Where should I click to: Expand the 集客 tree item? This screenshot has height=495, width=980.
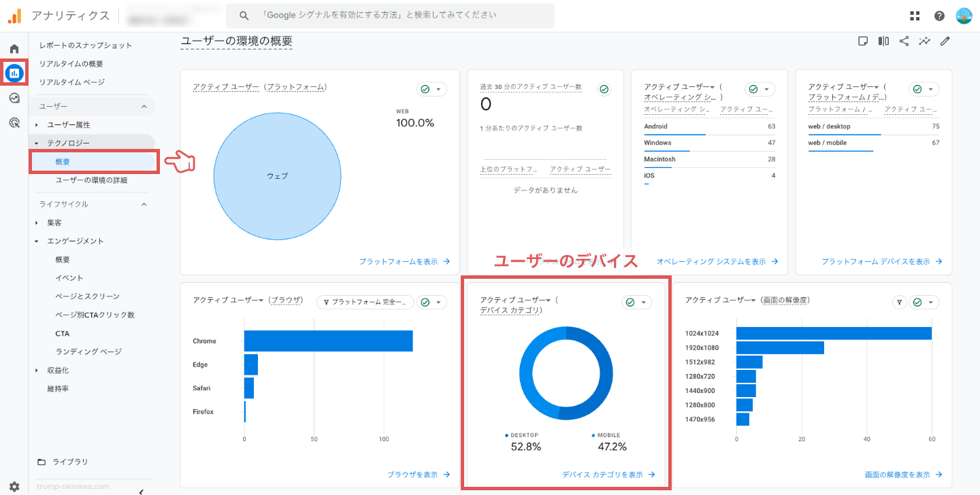point(37,223)
